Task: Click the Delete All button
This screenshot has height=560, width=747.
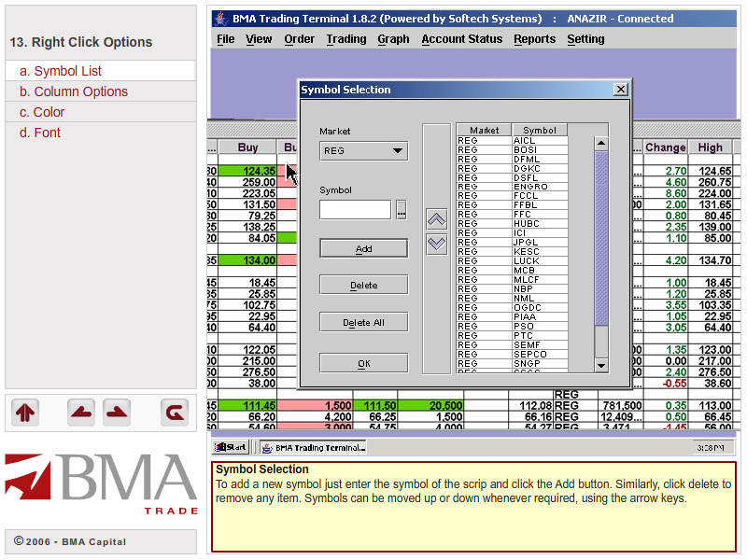Action: pyautogui.click(x=363, y=322)
